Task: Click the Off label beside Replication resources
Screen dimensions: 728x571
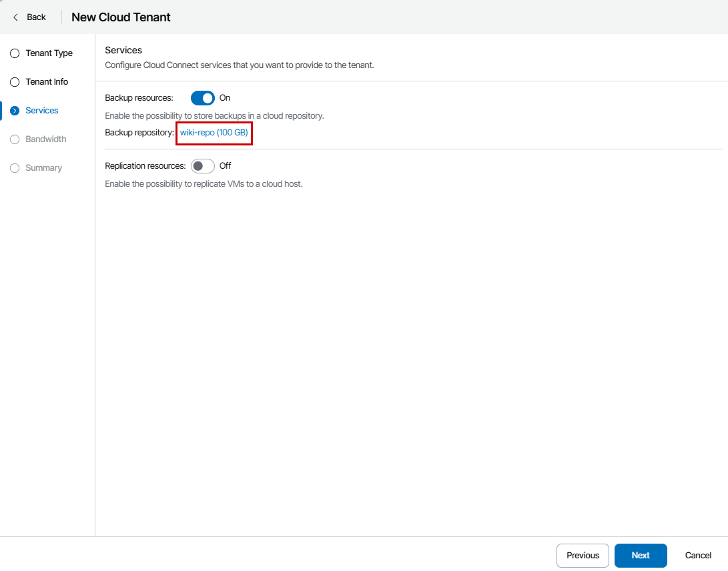Action: pyautogui.click(x=226, y=166)
